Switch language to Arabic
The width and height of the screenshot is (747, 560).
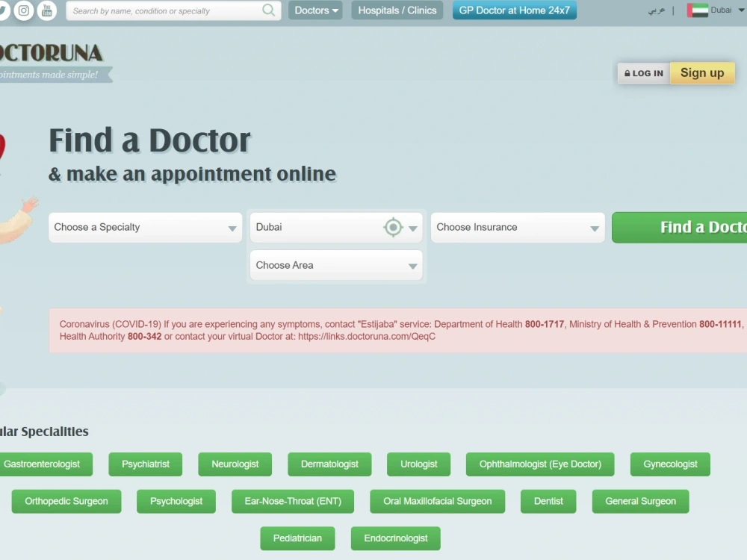[x=656, y=10]
